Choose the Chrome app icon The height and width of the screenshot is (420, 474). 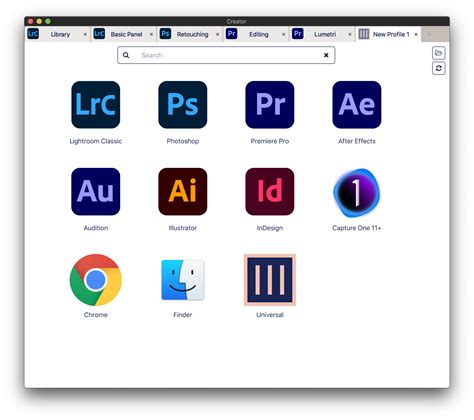click(x=96, y=280)
